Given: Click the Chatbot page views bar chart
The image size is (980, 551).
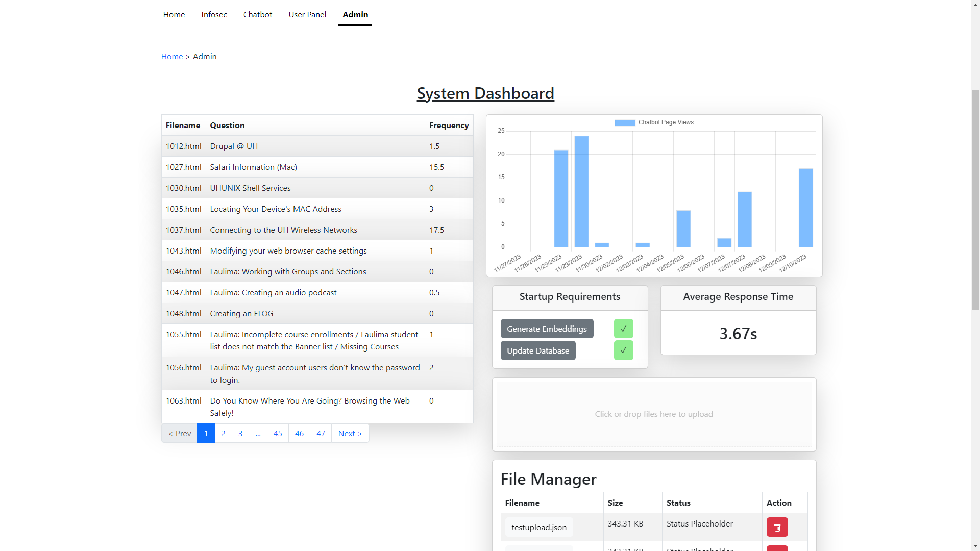Looking at the screenshot, I should pos(653,194).
